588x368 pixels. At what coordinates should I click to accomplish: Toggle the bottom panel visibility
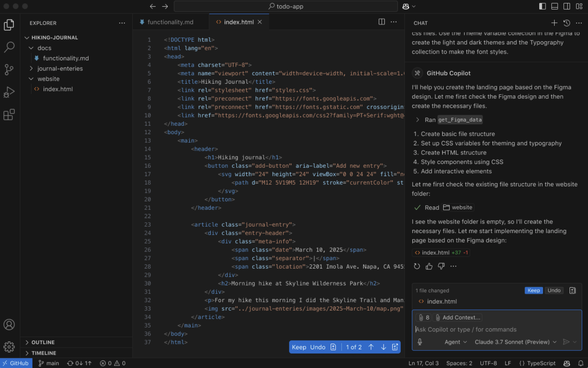tap(554, 6)
